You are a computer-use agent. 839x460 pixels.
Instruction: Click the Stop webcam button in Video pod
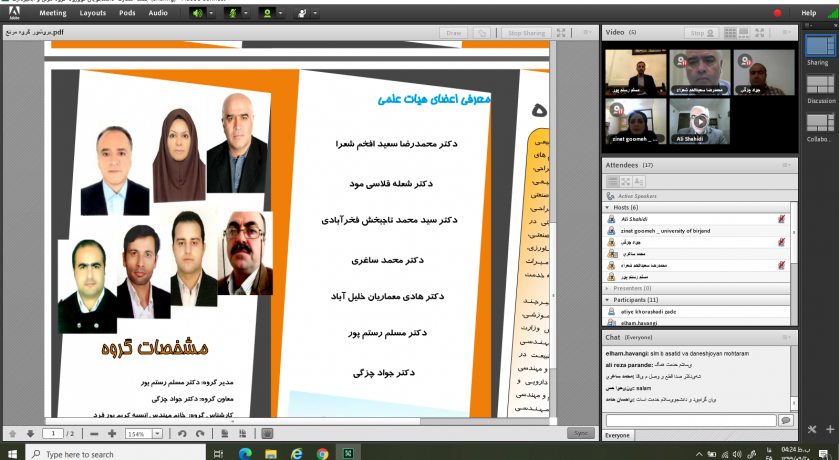click(701, 33)
